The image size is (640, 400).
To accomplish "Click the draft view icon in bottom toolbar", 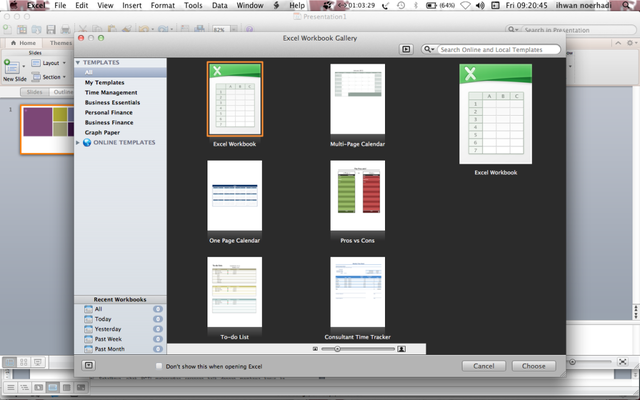I will pos(11,387).
